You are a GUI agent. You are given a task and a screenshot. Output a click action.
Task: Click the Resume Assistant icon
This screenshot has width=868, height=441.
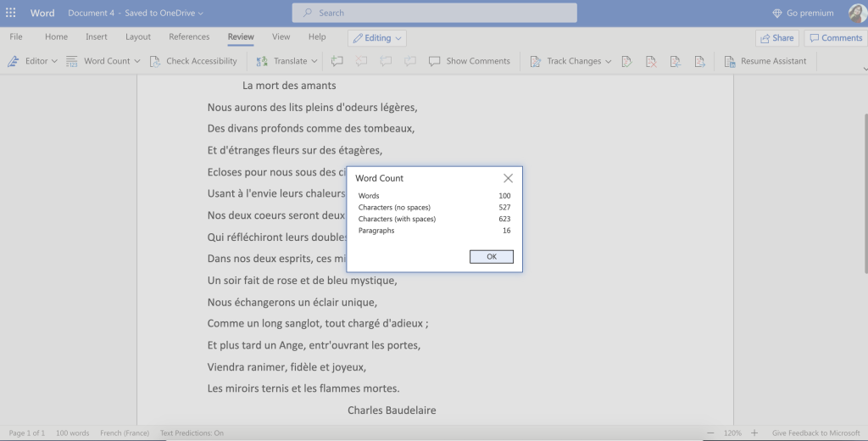730,61
